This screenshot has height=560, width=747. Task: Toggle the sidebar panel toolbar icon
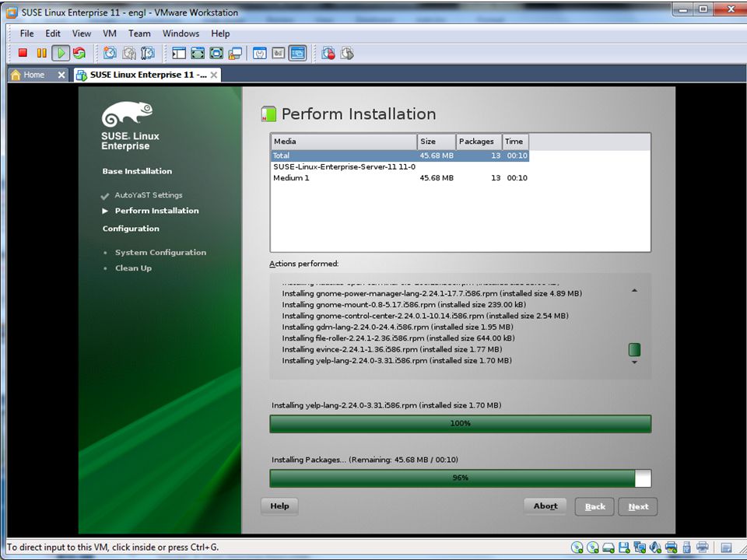[x=179, y=53]
